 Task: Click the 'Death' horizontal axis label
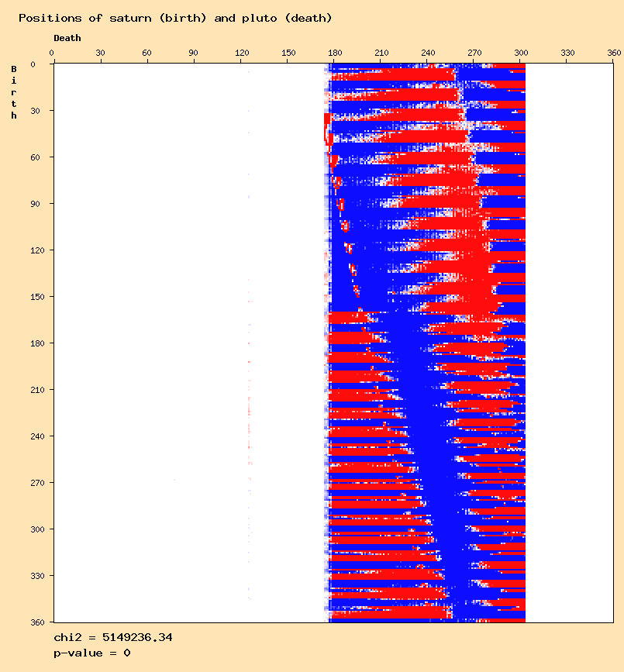67,38
